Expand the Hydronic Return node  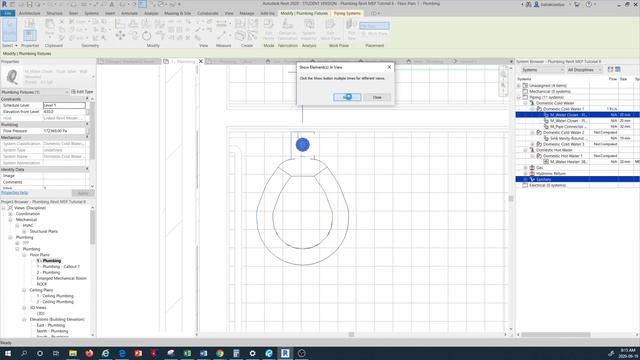[525, 173]
